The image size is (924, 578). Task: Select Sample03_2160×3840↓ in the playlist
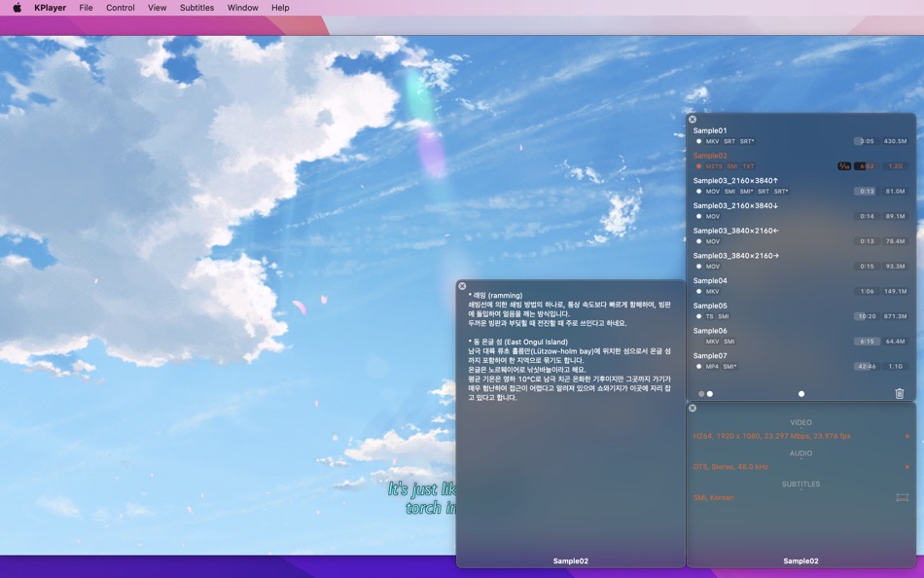[x=735, y=206]
